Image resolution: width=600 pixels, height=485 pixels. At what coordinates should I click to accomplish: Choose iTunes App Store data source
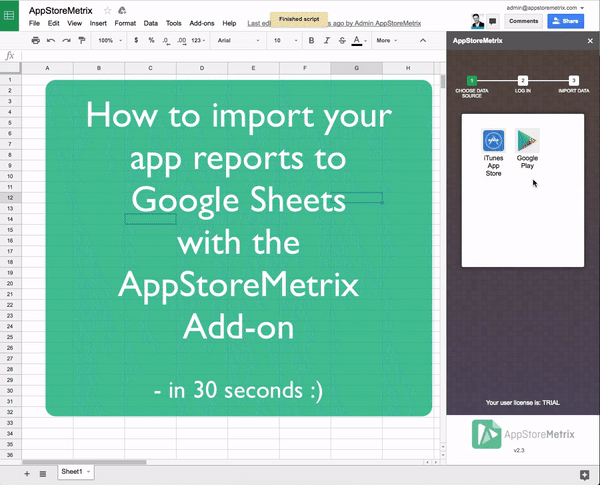click(493, 152)
